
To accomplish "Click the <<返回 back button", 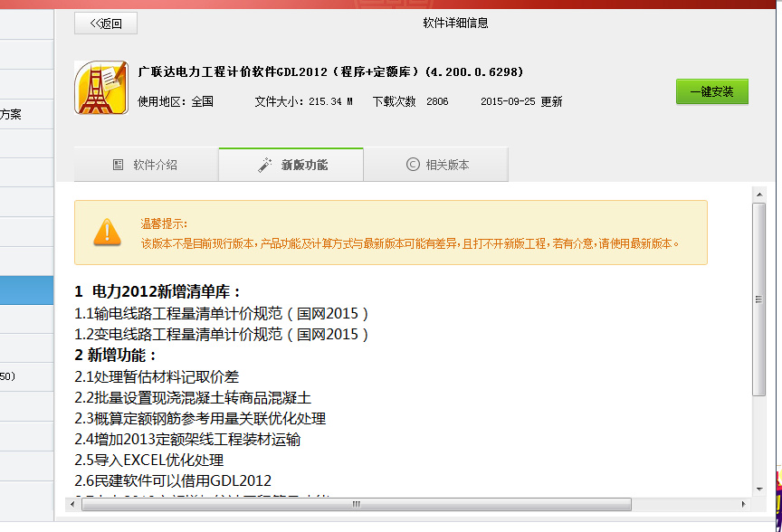I will pyautogui.click(x=106, y=24).
